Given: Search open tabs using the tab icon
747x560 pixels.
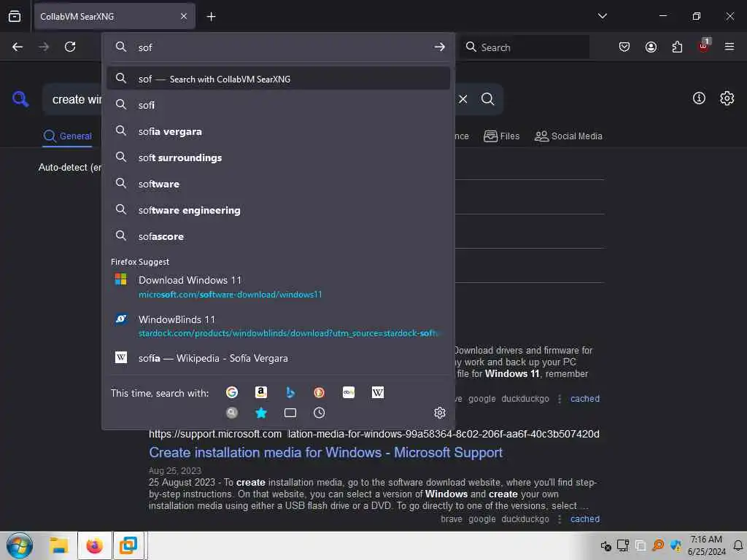Looking at the screenshot, I should (x=290, y=413).
